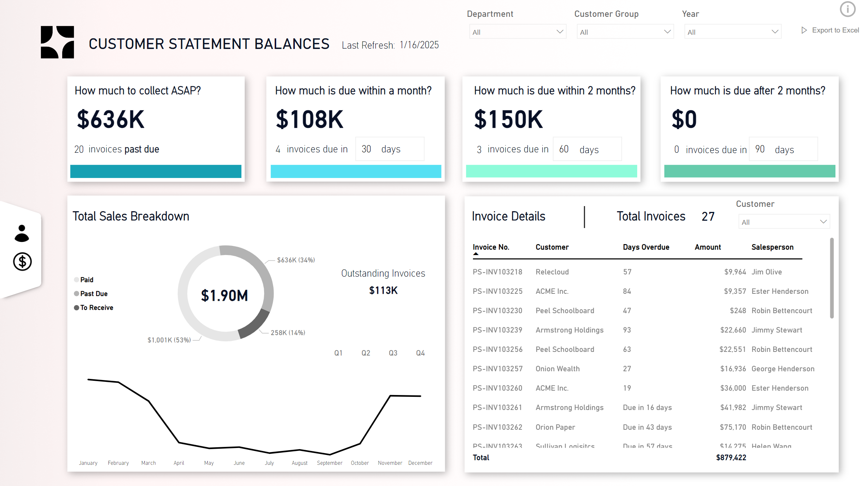868x486 pixels.
Task: Click the $879,422 total amount
Action: tap(731, 457)
